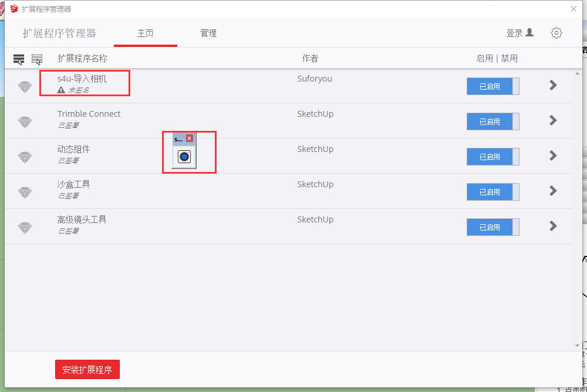This screenshot has width=587, height=392.
Task: Click the 扩展程序名称 column header
Action: click(x=82, y=59)
